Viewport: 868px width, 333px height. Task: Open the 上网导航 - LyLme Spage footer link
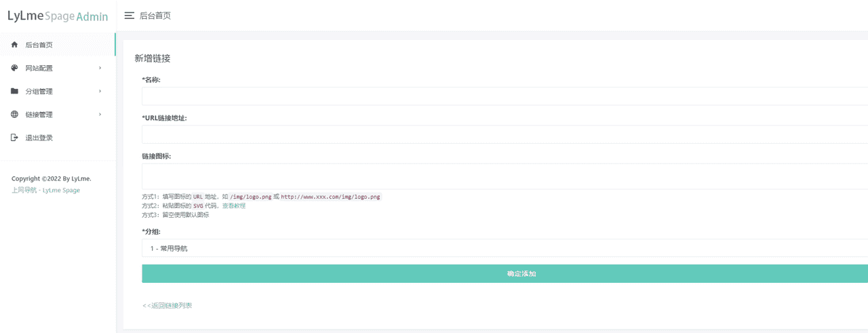[45, 191]
